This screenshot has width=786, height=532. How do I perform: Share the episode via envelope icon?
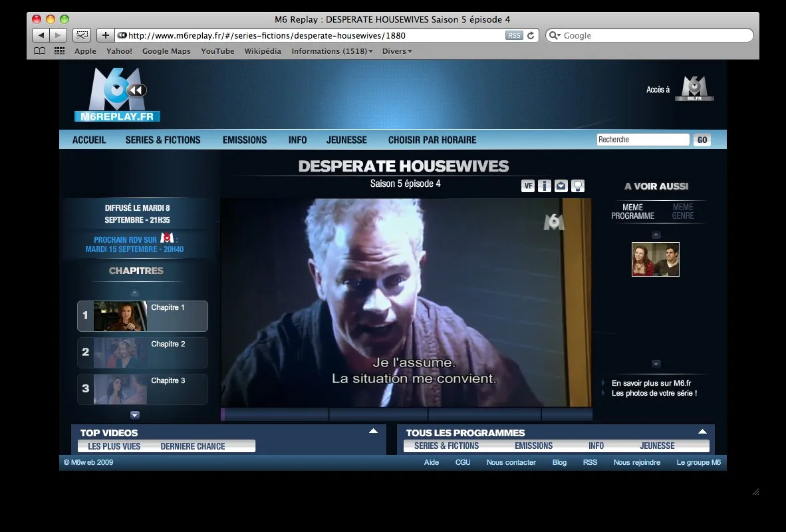(561, 186)
